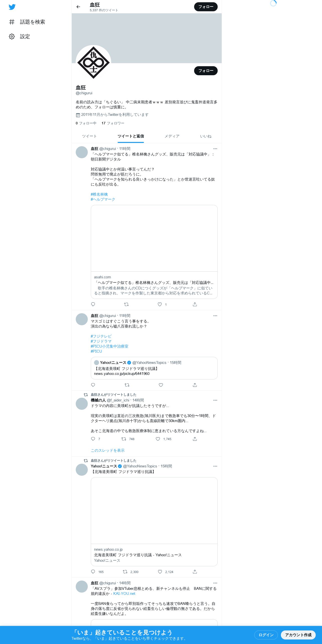
Task: Go back using the arrow icon
Action: pos(78,7)
